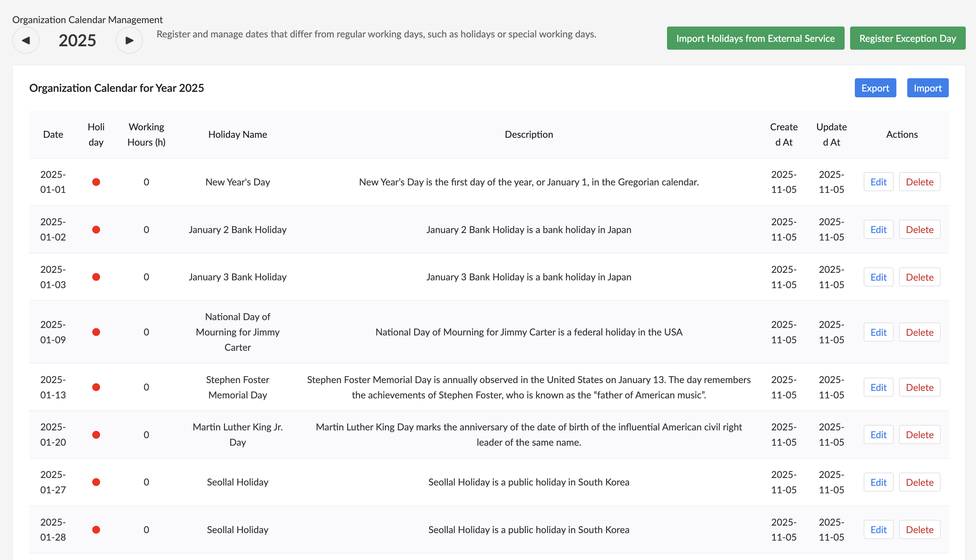This screenshot has height=560, width=976.
Task: Edit Martin Luther King Jr. Day
Action: (x=878, y=434)
